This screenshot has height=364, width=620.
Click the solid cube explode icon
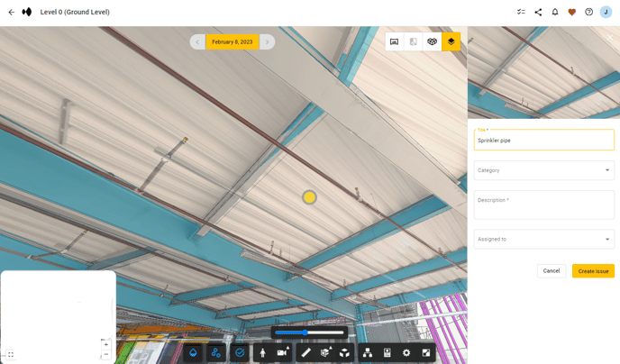[344, 352]
